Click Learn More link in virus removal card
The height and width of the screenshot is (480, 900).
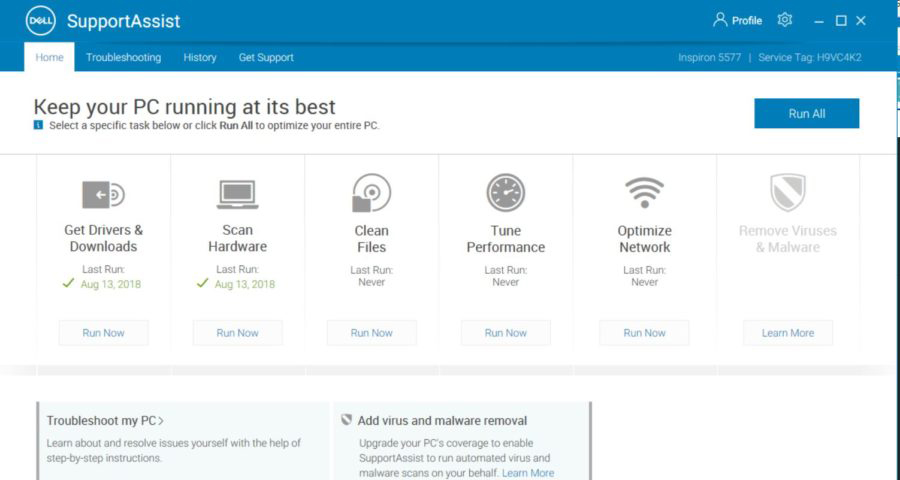tap(528, 473)
